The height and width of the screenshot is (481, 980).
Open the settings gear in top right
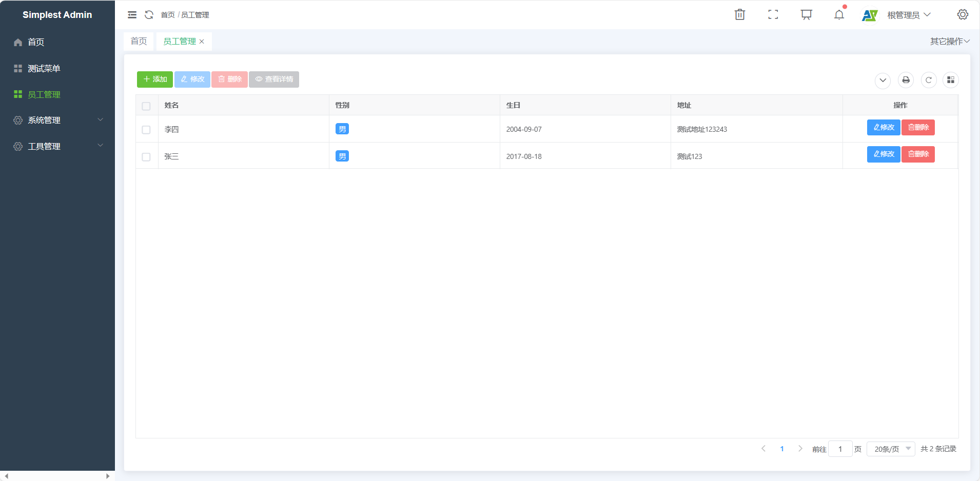pyautogui.click(x=963, y=15)
